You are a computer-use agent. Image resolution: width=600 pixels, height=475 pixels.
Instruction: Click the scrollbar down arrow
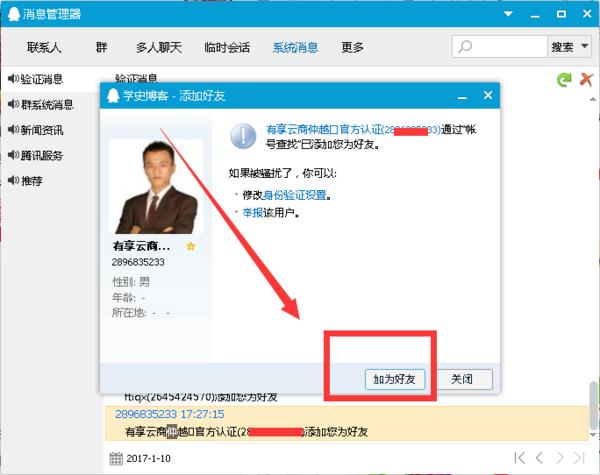(593, 435)
